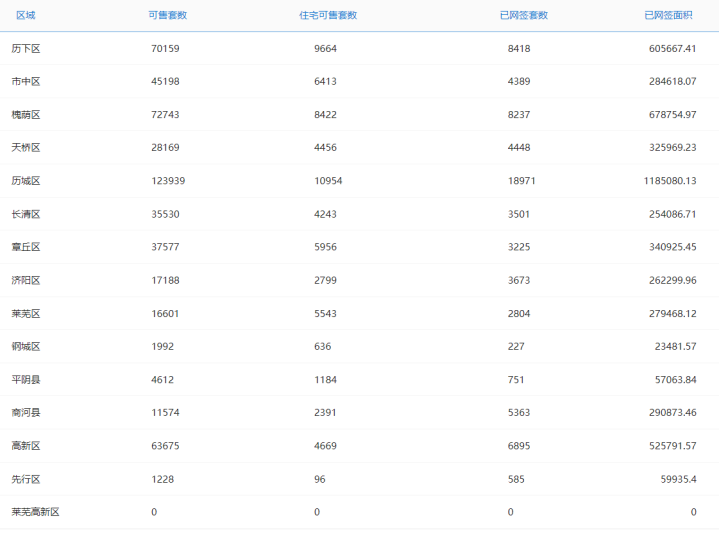Click residential count 9664 for 历下区
This screenshot has height=534, width=719.
(x=326, y=49)
